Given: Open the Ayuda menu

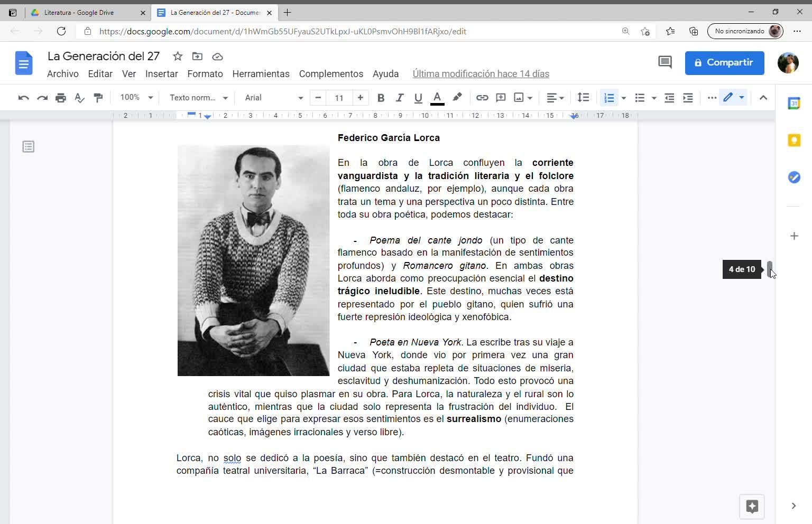Looking at the screenshot, I should click(x=386, y=74).
